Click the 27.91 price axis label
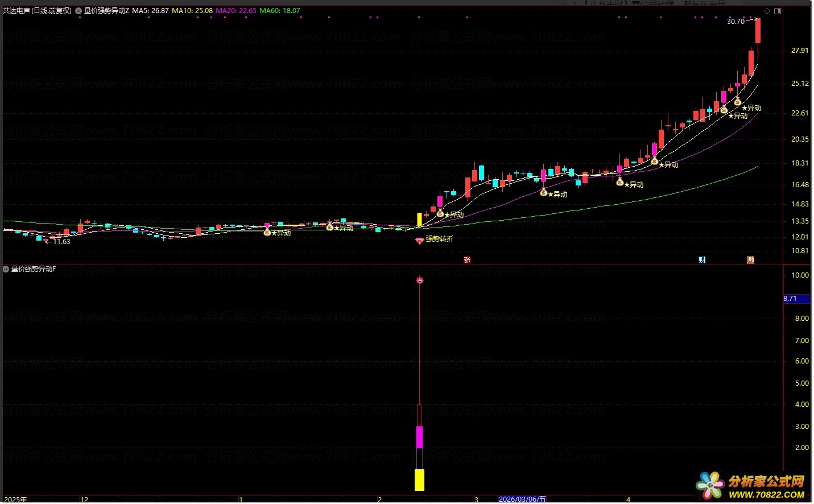 [800, 51]
